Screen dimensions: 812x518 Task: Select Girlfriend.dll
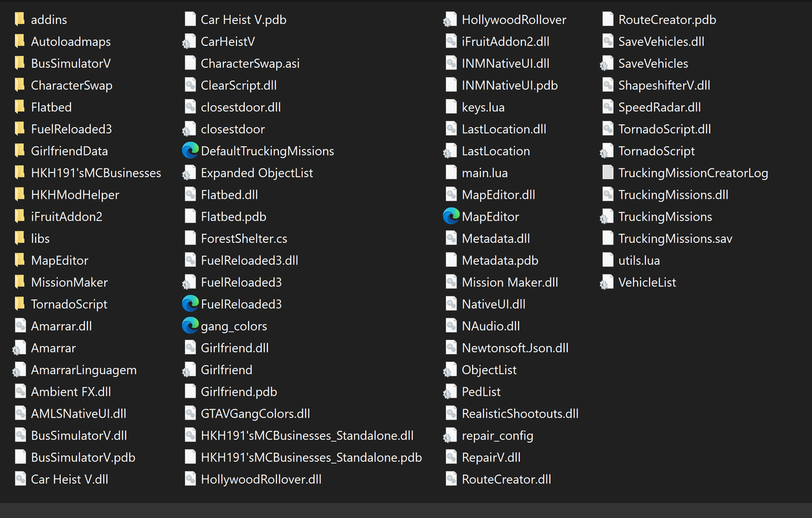coord(226,348)
